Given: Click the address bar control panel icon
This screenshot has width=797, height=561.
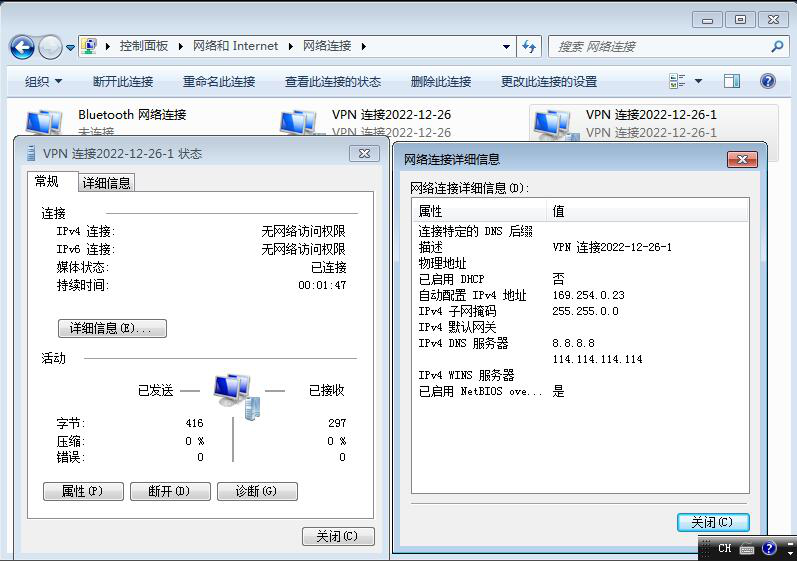Looking at the screenshot, I should pyautogui.click(x=89, y=46).
